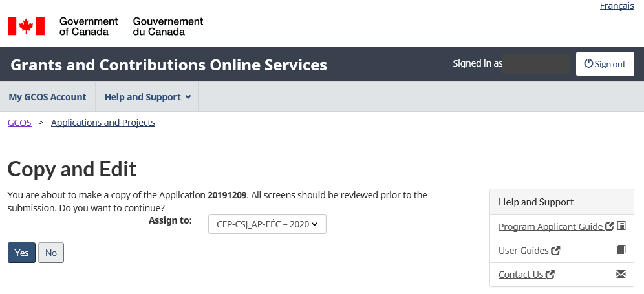Open the Contact Us link
644x294 pixels.
pos(521,275)
